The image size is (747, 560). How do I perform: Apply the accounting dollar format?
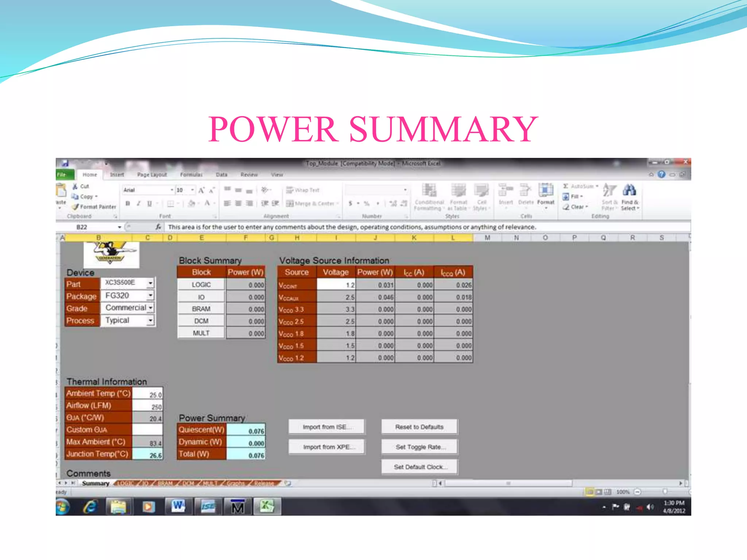pos(350,203)
